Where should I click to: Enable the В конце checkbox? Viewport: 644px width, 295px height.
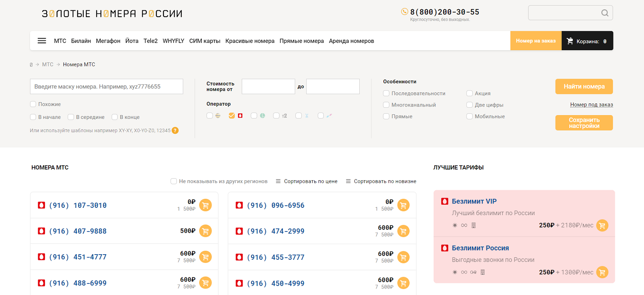click(x=115, y=117)
